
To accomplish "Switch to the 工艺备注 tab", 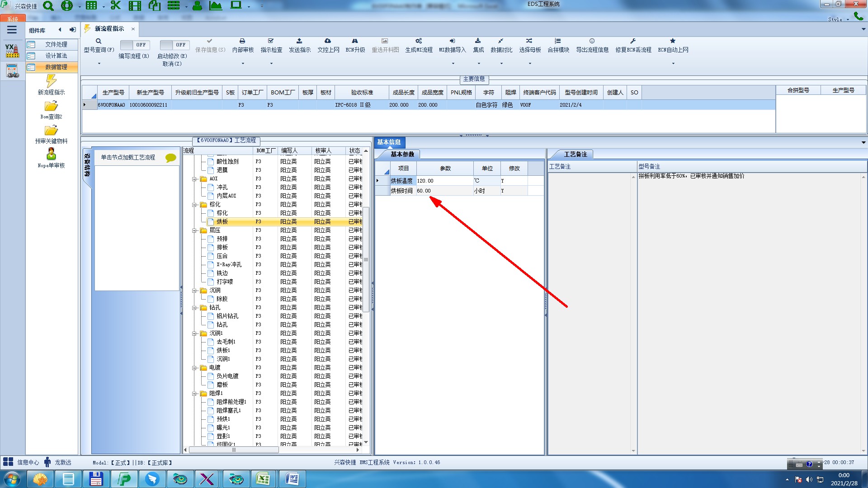I will click(x=575, y=155).
